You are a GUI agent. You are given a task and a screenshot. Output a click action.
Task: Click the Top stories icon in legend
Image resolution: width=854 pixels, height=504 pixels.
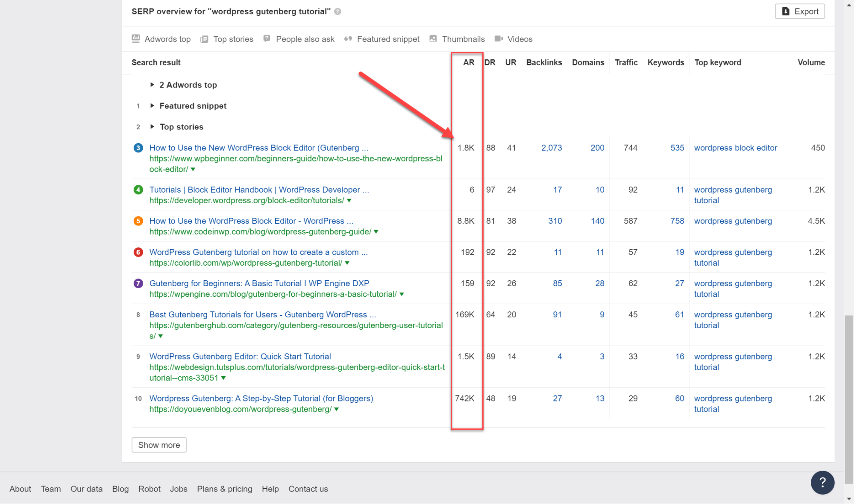coord(205,39)
